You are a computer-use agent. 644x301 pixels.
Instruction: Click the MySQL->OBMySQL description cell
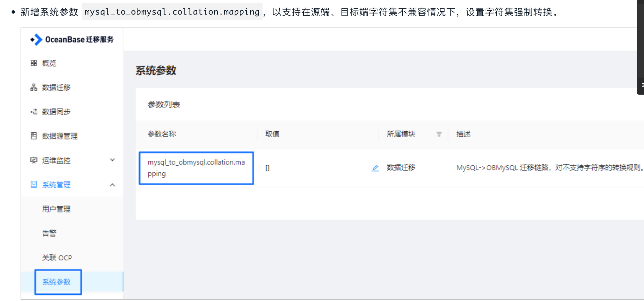click(x=550, y=167)
